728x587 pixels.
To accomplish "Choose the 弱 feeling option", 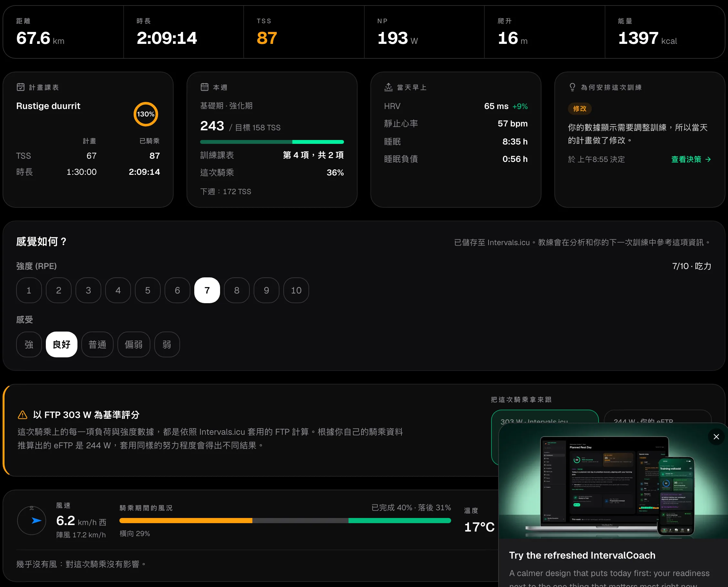I will (167, 344).
